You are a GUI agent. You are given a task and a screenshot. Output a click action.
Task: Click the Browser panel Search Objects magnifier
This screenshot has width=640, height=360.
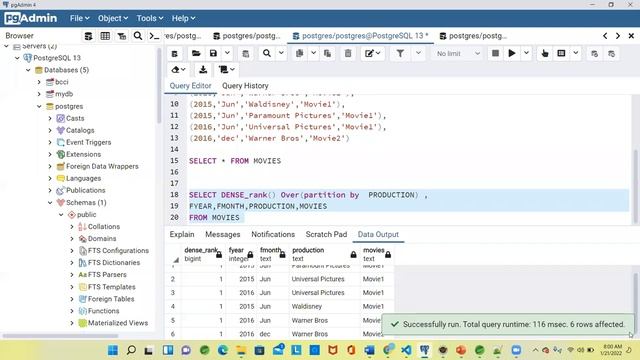138,36
